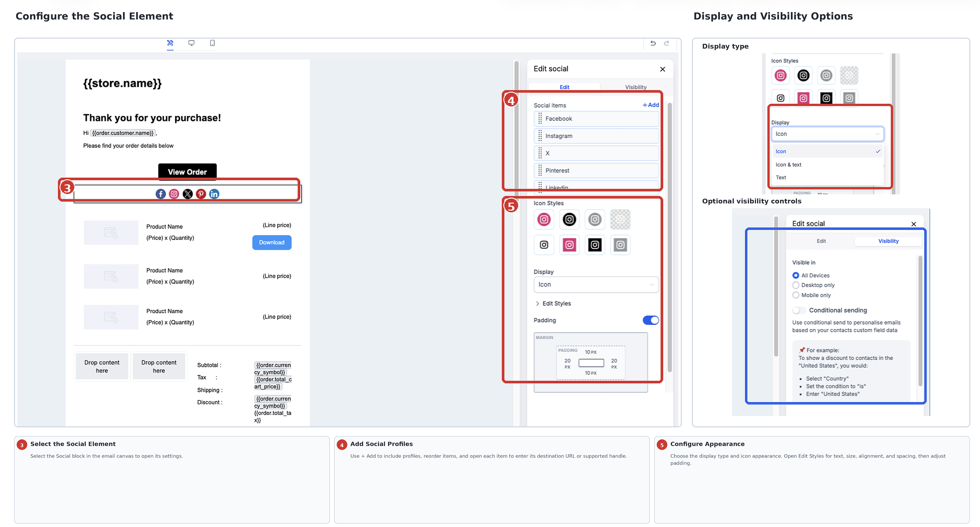Choose Icon option in Display list

click(827, 152)
